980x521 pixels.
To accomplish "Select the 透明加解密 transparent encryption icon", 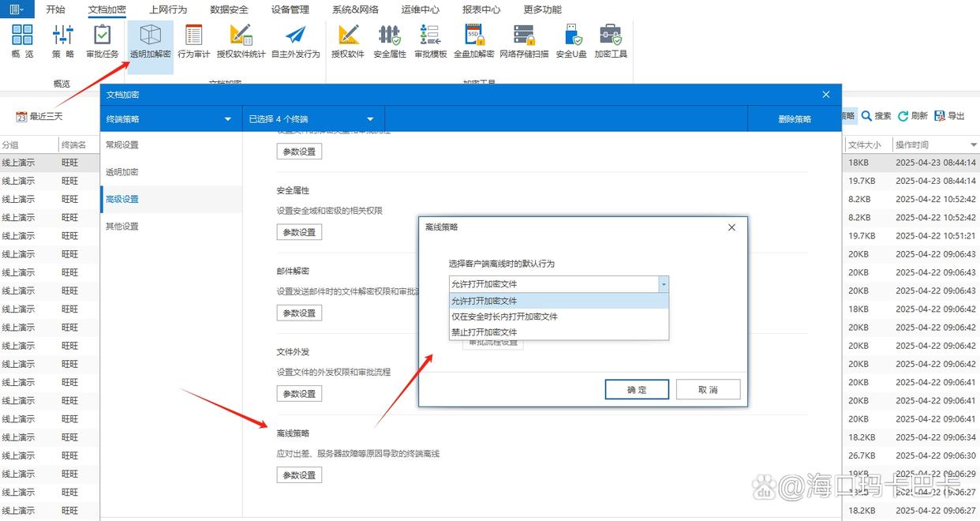I will [149, 39].
